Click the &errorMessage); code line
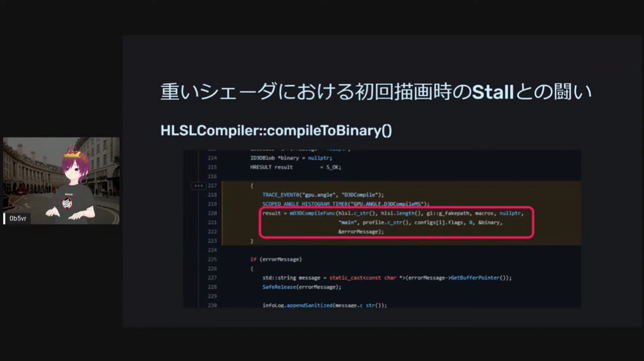 [361, 232]
